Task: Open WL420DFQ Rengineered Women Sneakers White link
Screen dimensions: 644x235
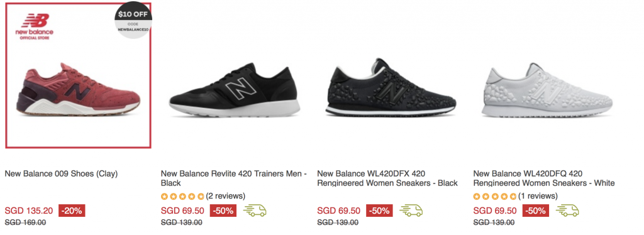Action: (x=544, y=178)
